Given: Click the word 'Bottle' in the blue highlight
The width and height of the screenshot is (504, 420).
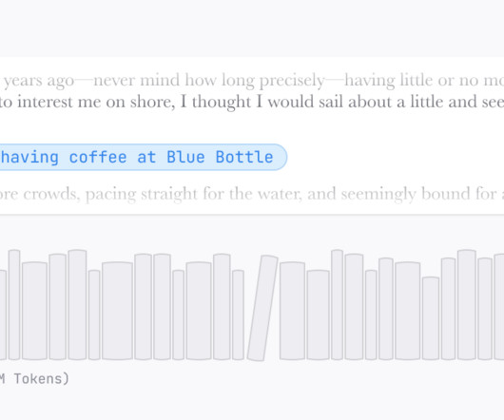Looking at the screenshot, I should point(244,157).
